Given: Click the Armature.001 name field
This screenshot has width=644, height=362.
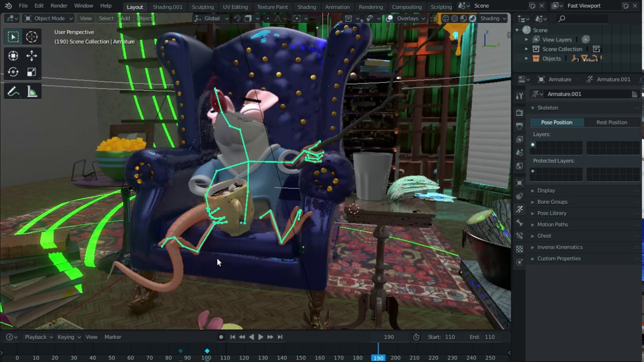Looking at the screenshot, I should [587, 94].
